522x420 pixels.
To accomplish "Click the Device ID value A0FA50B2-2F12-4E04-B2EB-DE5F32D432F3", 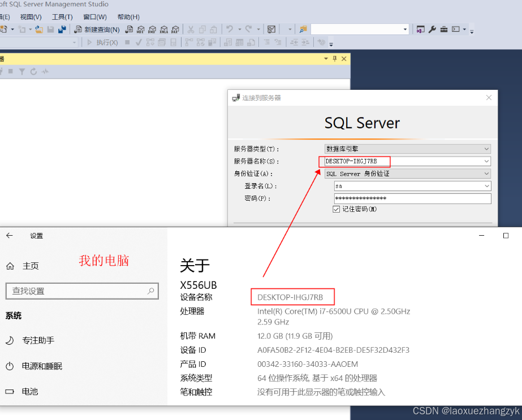I will 333,350.
